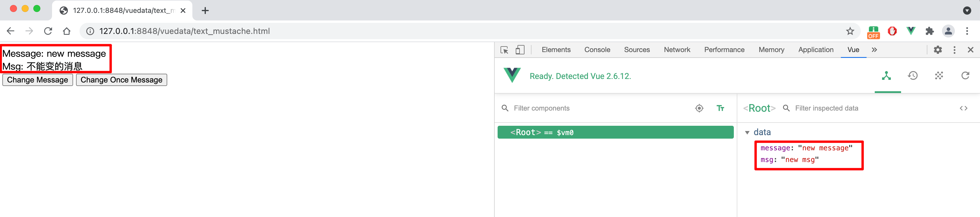Click the Change Once Message button

121,80
